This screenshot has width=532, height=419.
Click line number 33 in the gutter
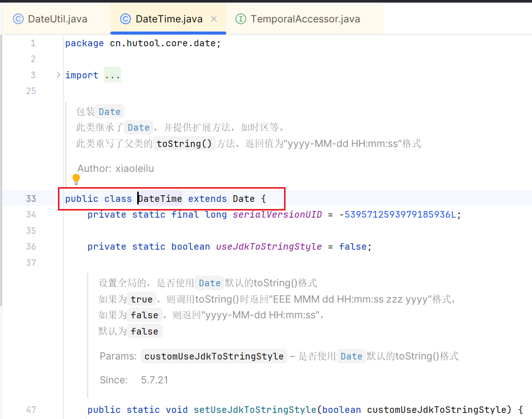pyautogui.click(x=32, y=198)
